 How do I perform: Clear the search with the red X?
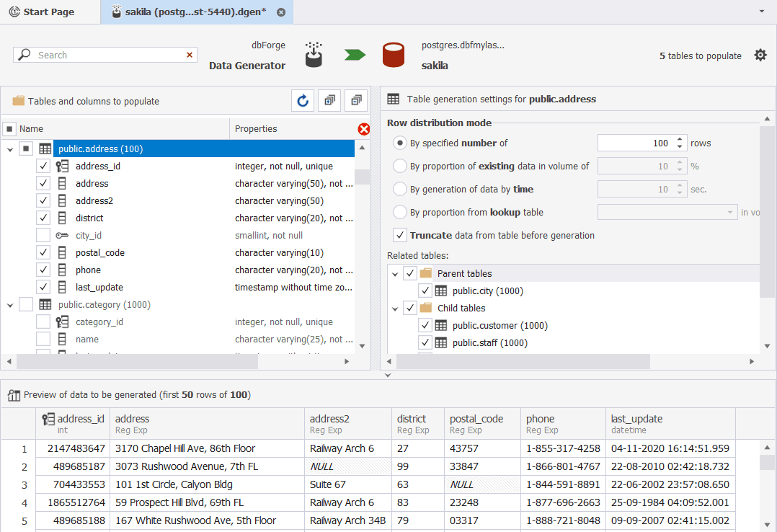point(190,55)
